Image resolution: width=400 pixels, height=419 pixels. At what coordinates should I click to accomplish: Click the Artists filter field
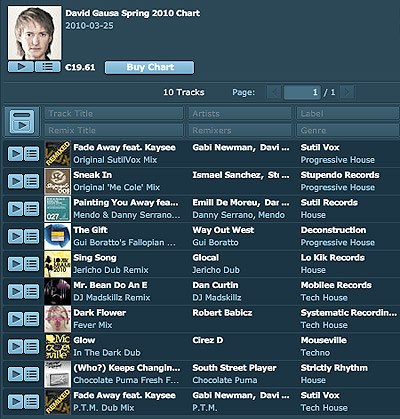tap(240, 113)
